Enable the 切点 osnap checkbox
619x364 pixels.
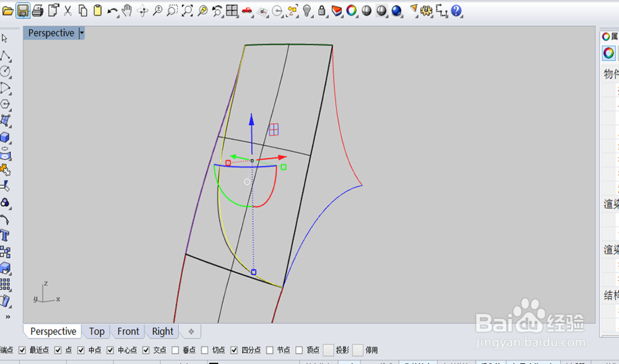204,350
